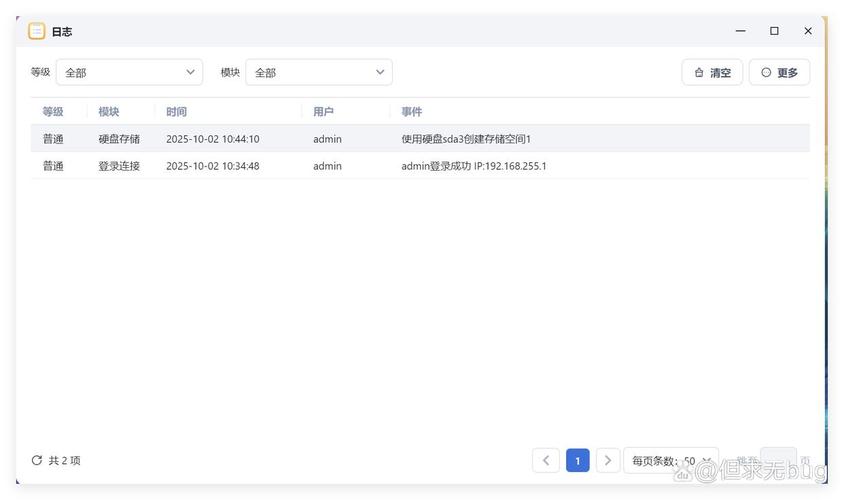
Task: Minimize the 日志 window
Action: (x=741, y=31)
